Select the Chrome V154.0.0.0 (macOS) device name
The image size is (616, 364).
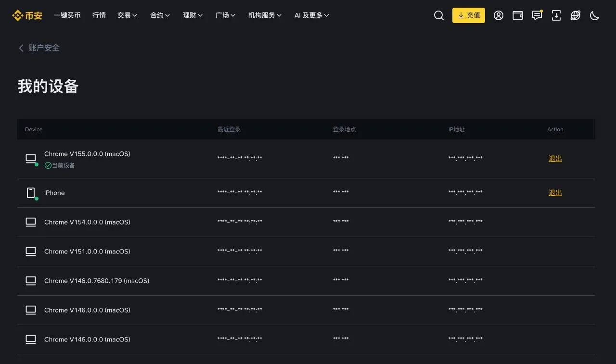87,222
